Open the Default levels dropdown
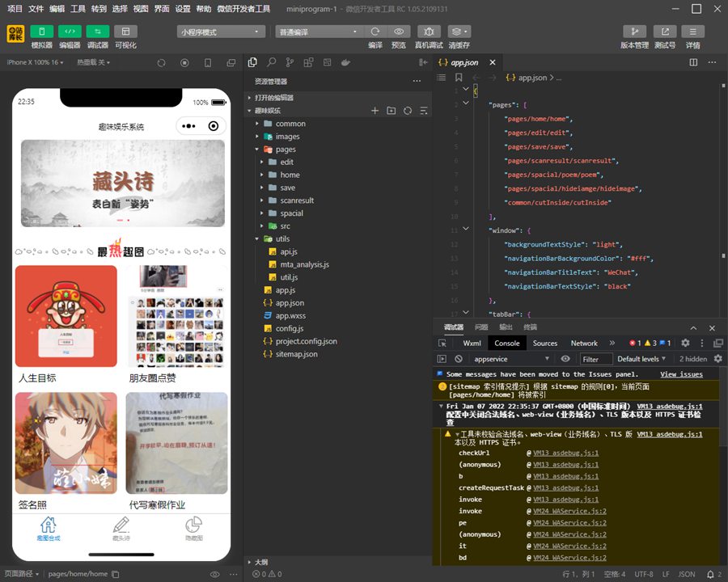Screen dimensions: 728x582 pyautogui.click(x=641, y=359)
